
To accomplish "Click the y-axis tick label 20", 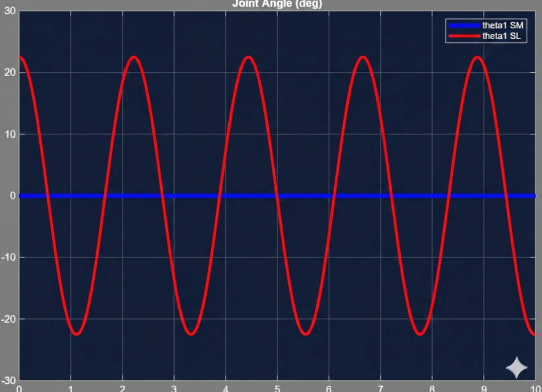I will 9,73.
